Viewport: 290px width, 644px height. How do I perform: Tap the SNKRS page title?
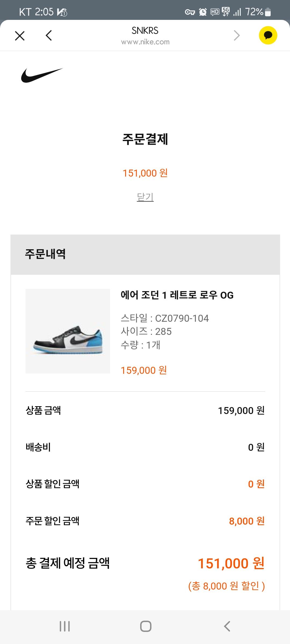145,31
